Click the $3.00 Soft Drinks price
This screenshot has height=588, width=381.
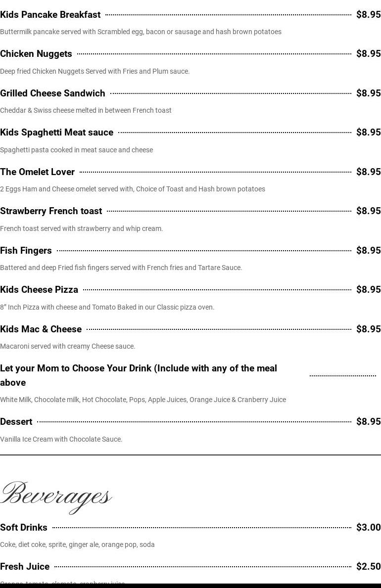click(368, 528)
